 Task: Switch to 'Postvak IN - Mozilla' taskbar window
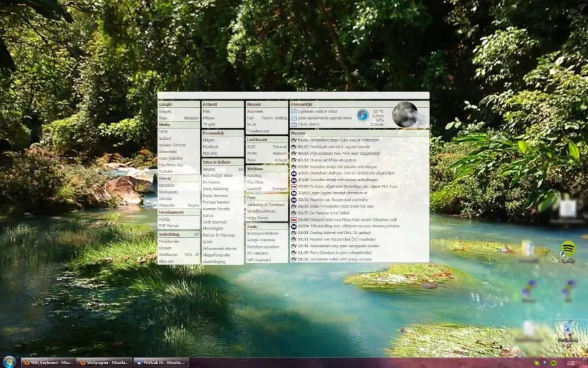(161, 363)
